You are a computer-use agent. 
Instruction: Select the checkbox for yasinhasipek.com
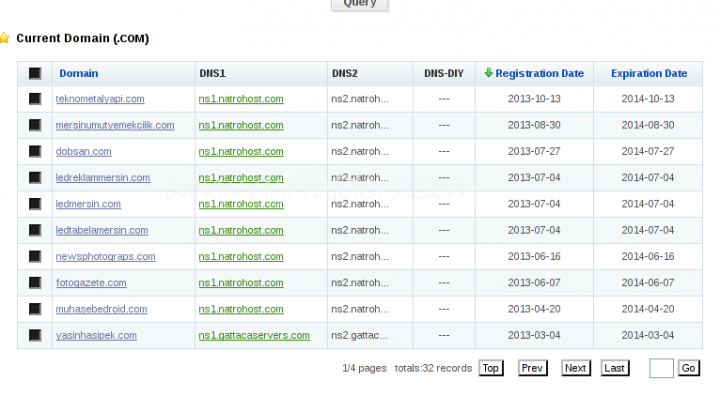click(x=35, y=335)
